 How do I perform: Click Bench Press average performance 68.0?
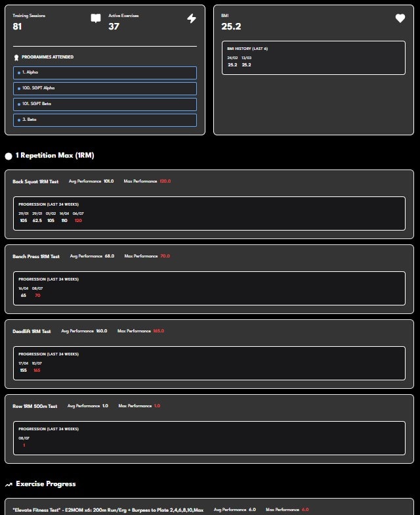tap(110, 256)
